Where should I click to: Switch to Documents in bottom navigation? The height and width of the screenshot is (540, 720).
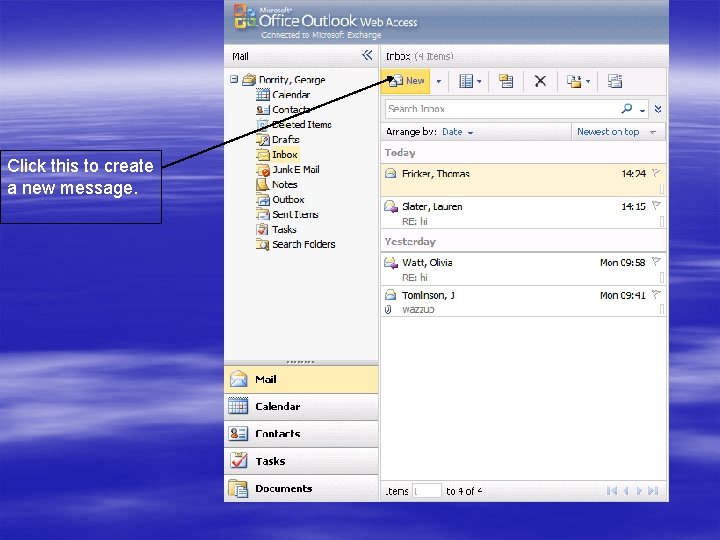pos(301,488)
